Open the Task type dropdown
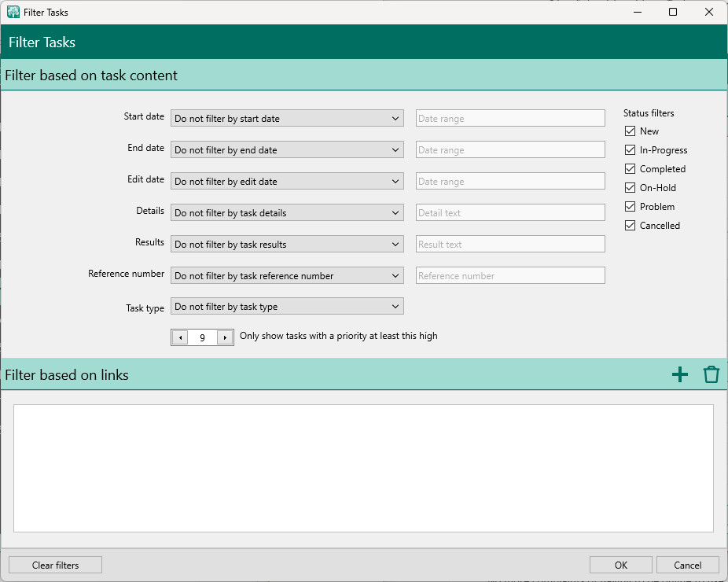The image size is (728, 582). [x=287, y=307]
